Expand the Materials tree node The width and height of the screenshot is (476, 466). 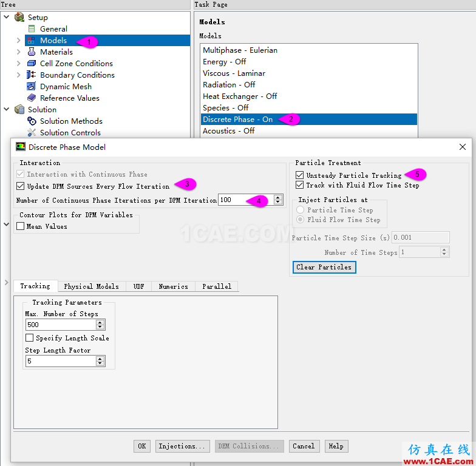pyautogui.click(x=18, y=52)
